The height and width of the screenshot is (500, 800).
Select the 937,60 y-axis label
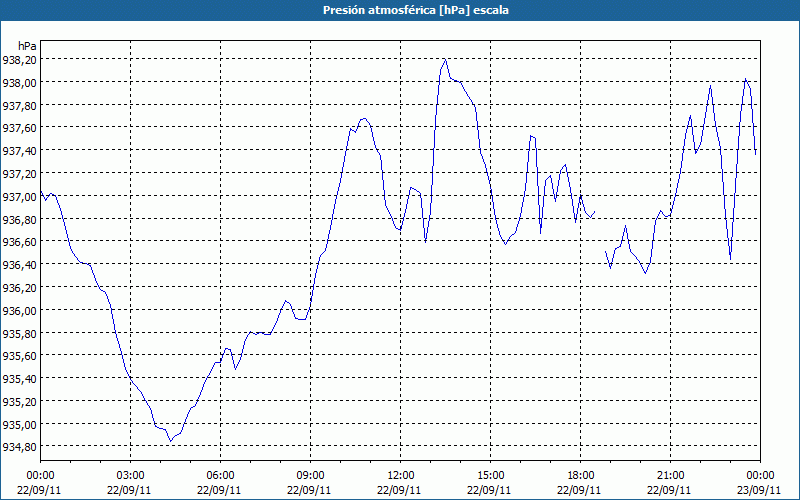[x=19, y=128]
